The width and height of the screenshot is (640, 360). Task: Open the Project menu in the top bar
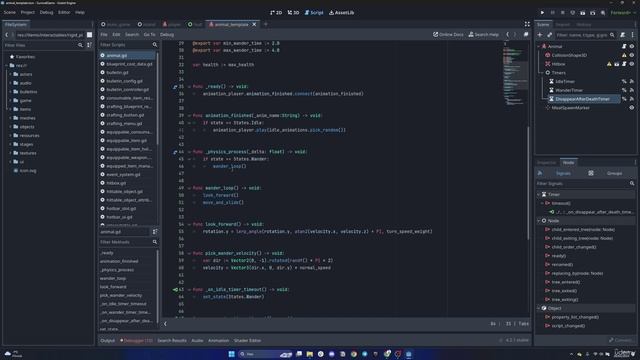coord(27,13)
